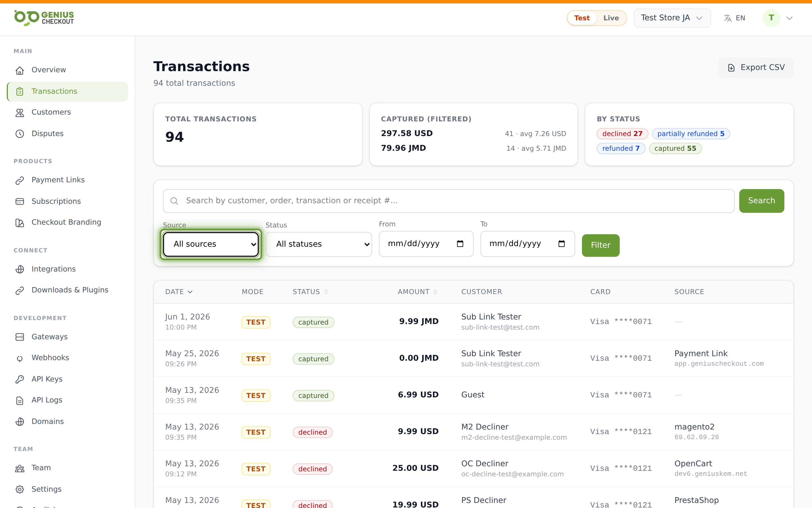Switch to Live mode
Screen dimensions: 812x508
[611, 18]
